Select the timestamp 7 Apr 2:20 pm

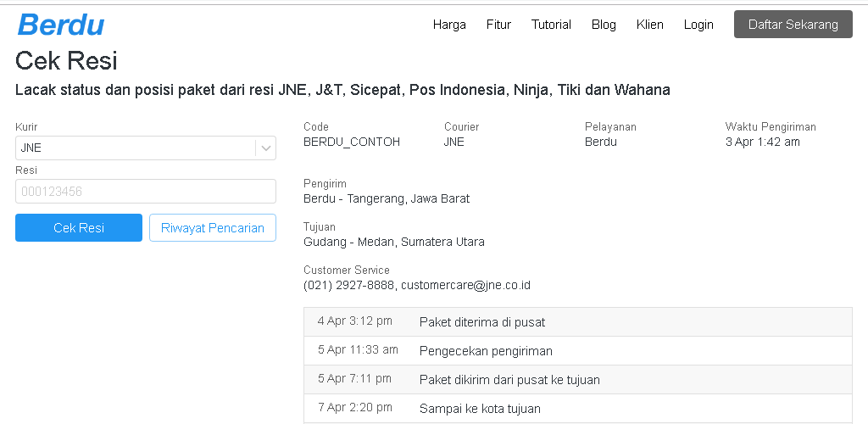point(355,407)
